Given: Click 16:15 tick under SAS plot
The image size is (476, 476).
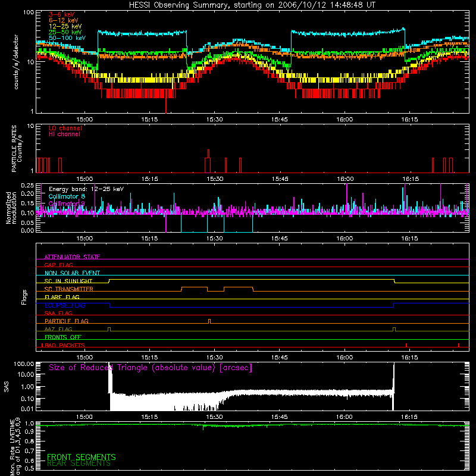Looking at the screenshot, I should tap(409, 417).
